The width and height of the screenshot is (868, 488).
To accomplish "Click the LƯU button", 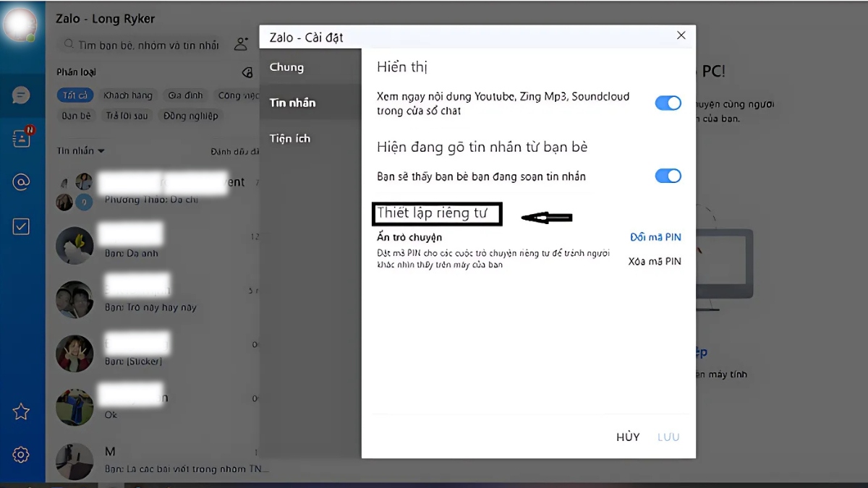I will [668, 437].
